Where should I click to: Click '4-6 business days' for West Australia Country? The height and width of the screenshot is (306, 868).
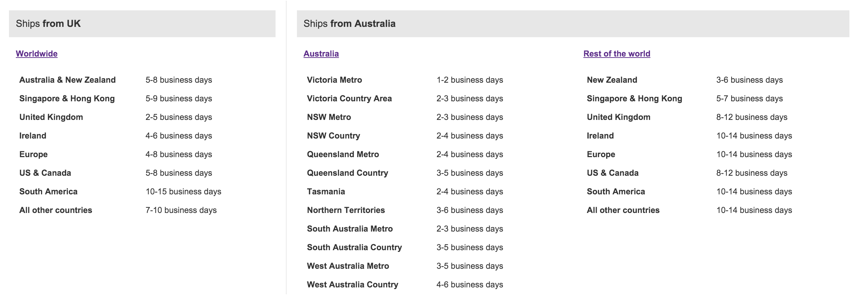[x=470, y=285]
